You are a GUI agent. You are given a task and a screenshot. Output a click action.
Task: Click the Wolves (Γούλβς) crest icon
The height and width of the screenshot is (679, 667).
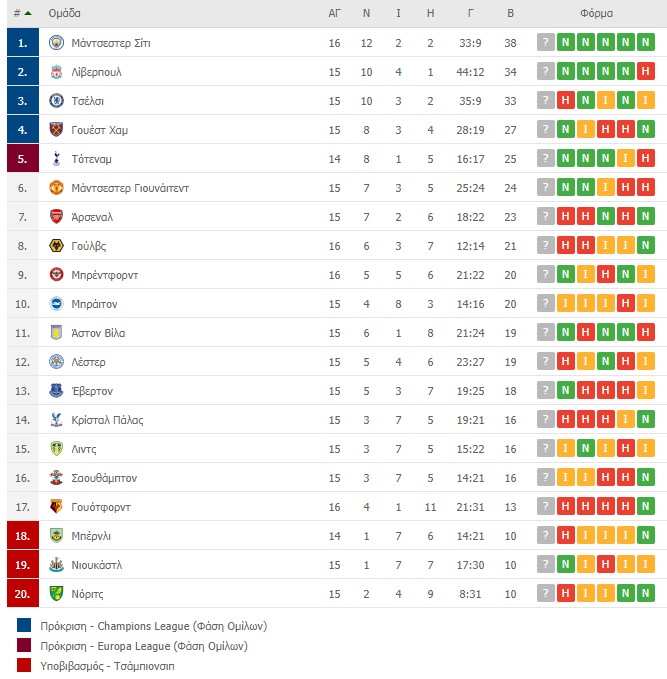(56, 246)
